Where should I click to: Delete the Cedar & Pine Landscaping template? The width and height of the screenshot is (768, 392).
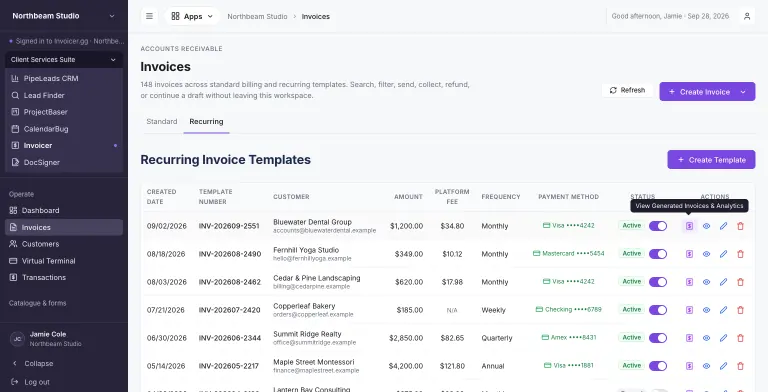pos(741,282)
